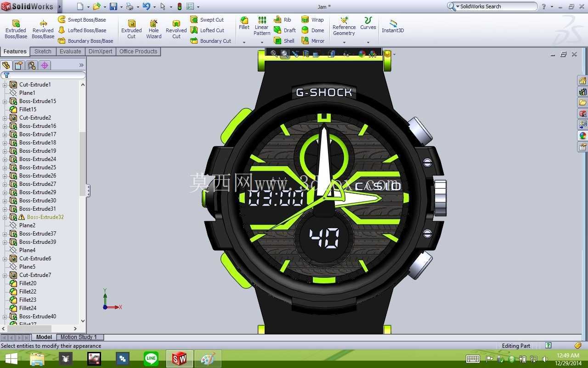Image resolution: width=588 pixels, height=368 pixels.
Task: Switch to the Model tab
Action: (x=44, y=337)
